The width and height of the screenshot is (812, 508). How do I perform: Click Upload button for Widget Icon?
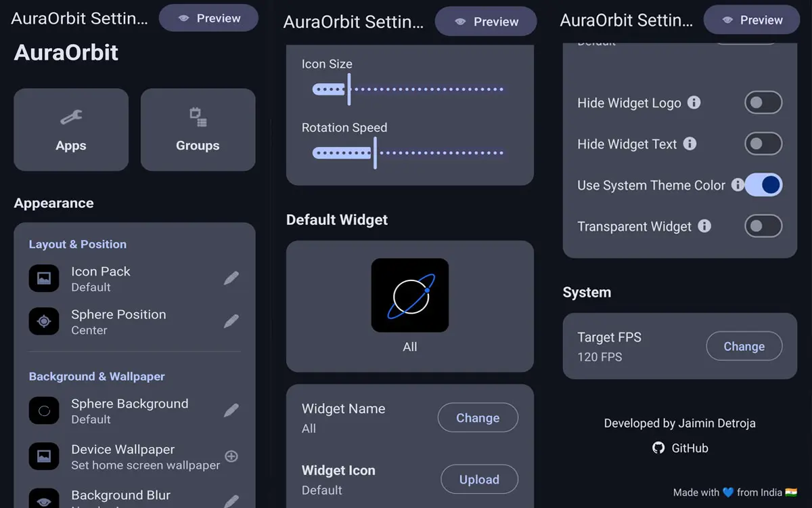[x=479, y=480]
